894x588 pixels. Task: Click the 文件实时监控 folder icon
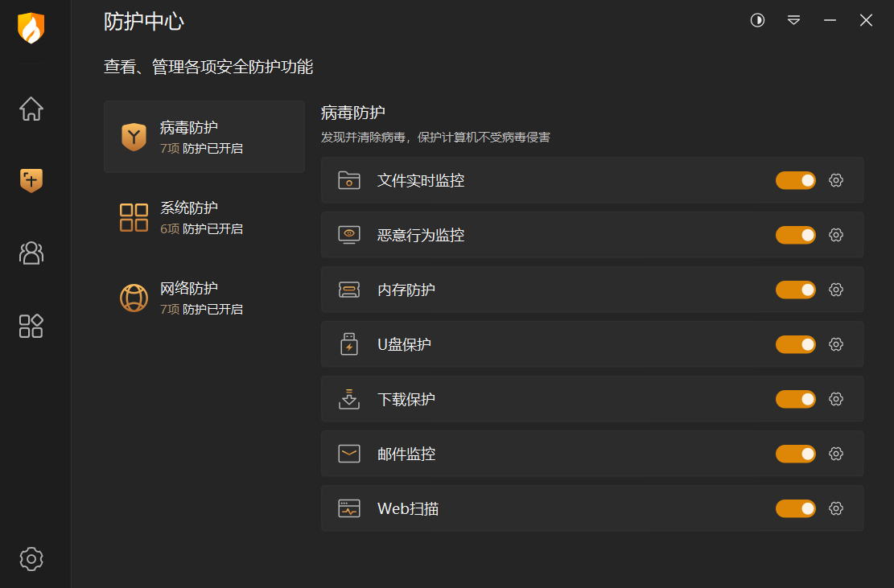pyautogui.click(x=349, y=180)
